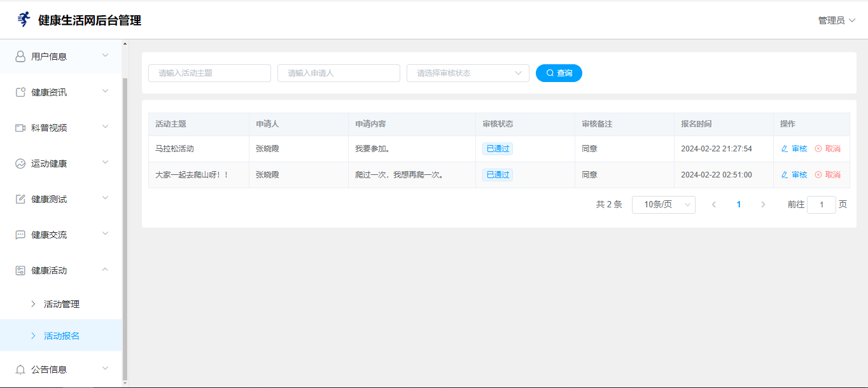Click the sports health chart icon
Image resolution: width=868 pixels, height=388 pixels.
point(20,163)
